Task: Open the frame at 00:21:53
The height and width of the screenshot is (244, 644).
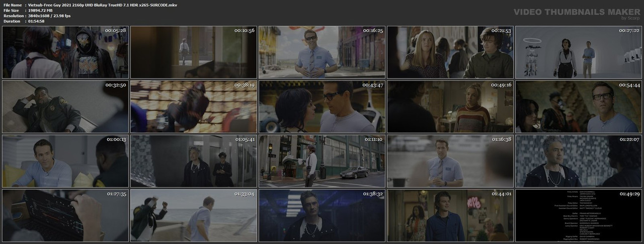Action: click(x=450, y=52)
